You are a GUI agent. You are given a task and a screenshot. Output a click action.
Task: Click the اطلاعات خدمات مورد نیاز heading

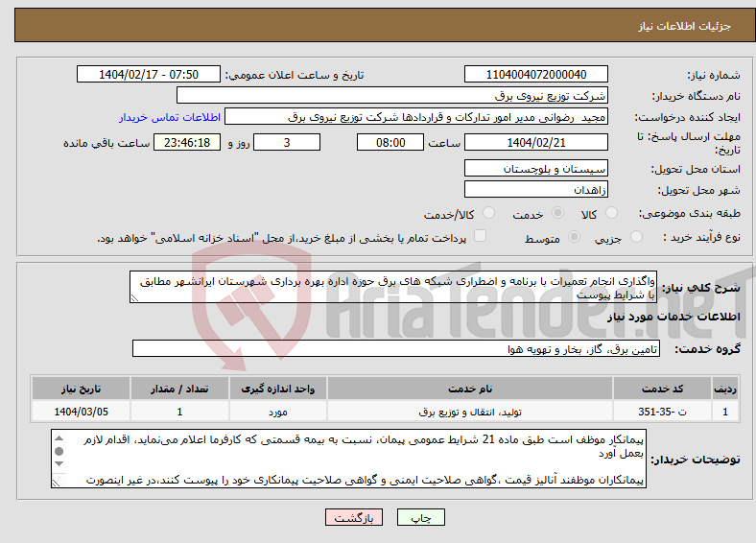point(673,317)
